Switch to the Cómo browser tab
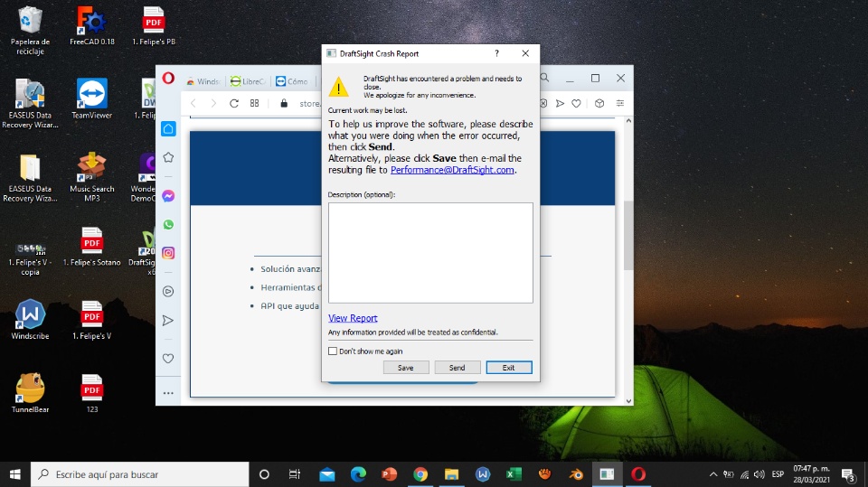Screen dimensions: 868x487 coord(292,81)
